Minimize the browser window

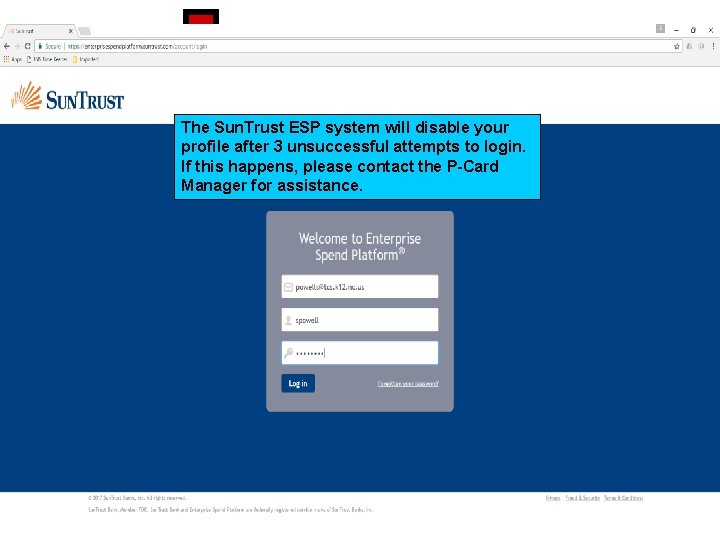pos(676,30)
